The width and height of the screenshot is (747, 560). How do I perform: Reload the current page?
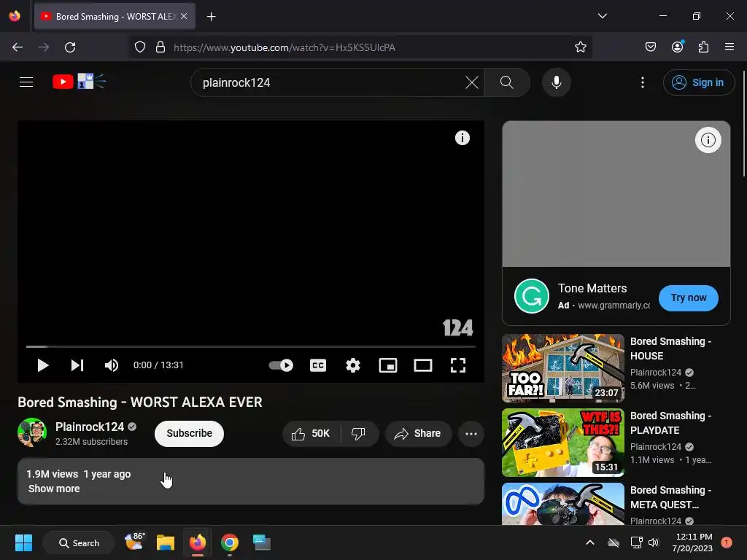[x=70, y=47]
